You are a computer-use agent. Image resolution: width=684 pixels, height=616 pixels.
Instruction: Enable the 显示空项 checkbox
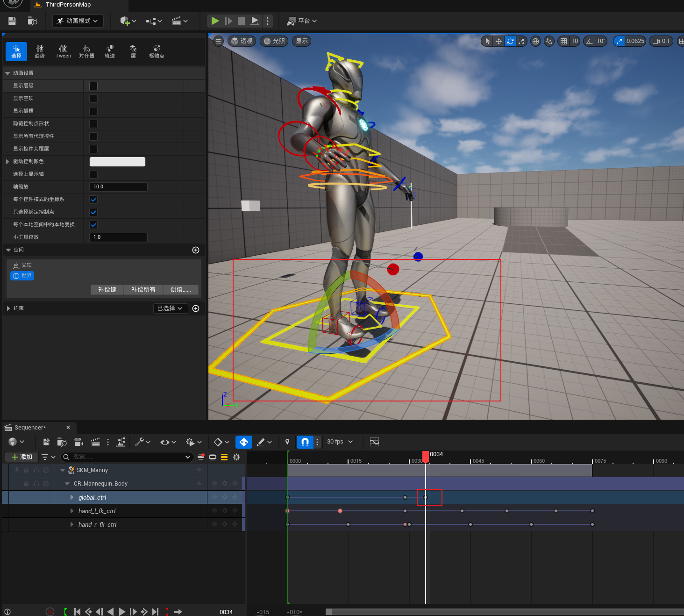click(x=93, y=99)
